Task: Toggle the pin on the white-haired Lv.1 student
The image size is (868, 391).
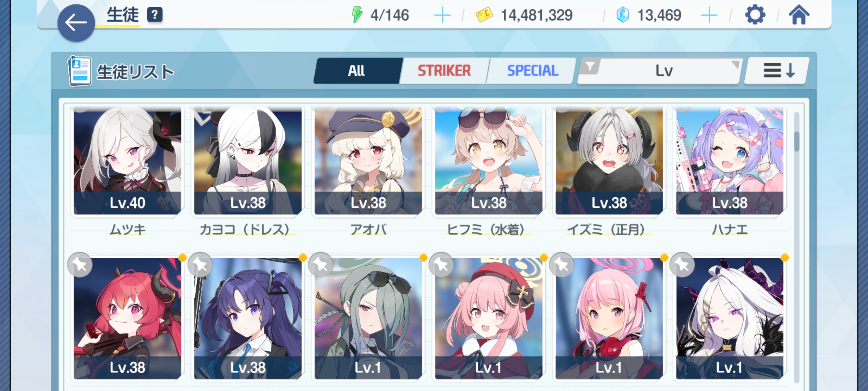Action: coord(682,265)
